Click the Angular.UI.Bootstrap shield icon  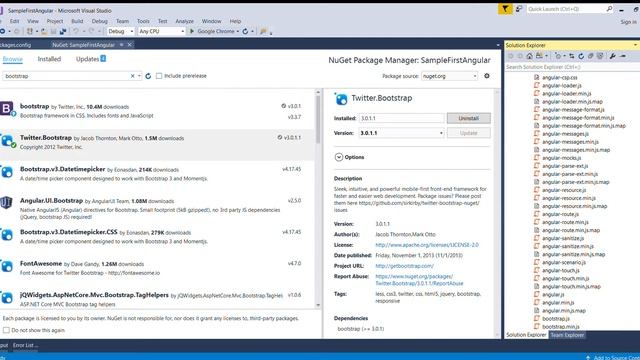click(6, 202)
